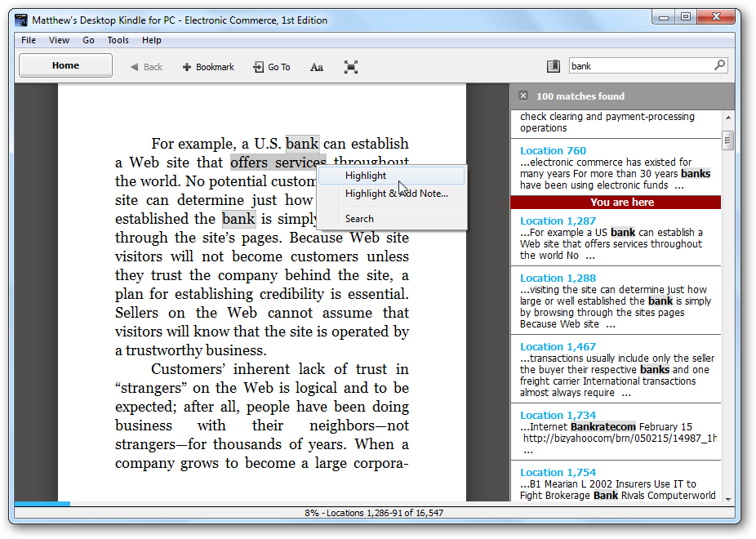Viewport: 756px width, 539px height.
Task: Jump to Location 1,734 search result
Action: tap(616, 432)
